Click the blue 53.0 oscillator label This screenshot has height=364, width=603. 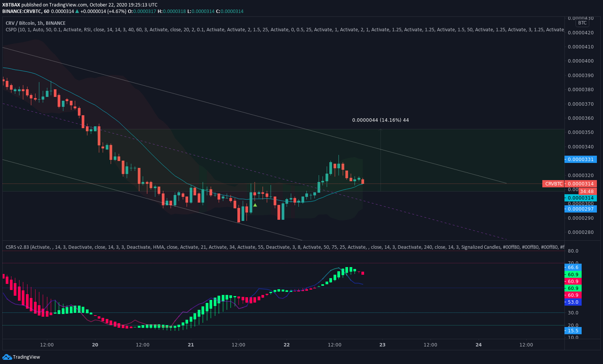[x=573, y=302]
